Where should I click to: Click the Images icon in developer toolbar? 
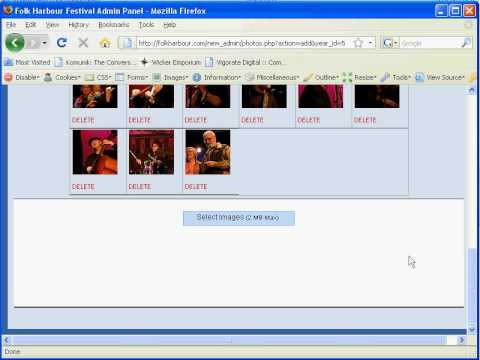[x=157, y=77]
